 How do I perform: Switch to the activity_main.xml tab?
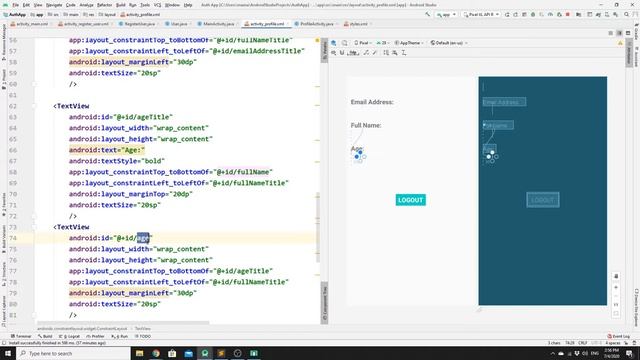29,24
